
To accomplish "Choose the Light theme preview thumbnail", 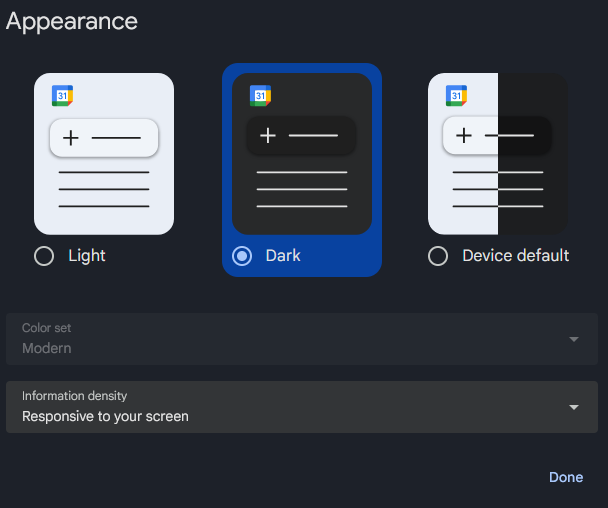I will pyautogui.click(x=104, y=154).
